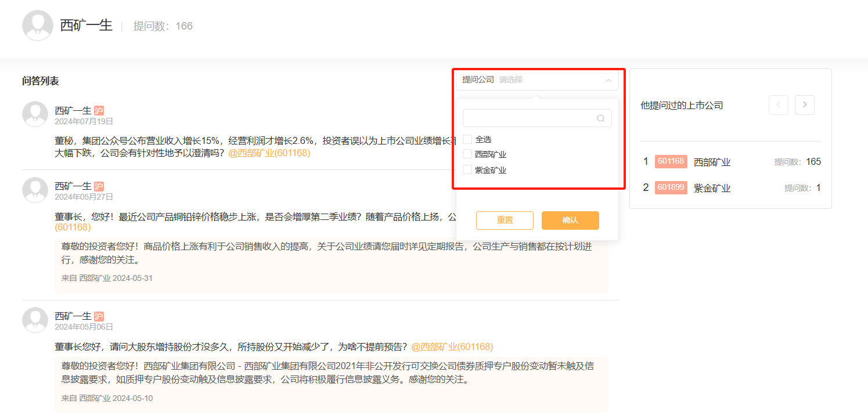Click 提问数: 166 in header

tap(163, 26)
